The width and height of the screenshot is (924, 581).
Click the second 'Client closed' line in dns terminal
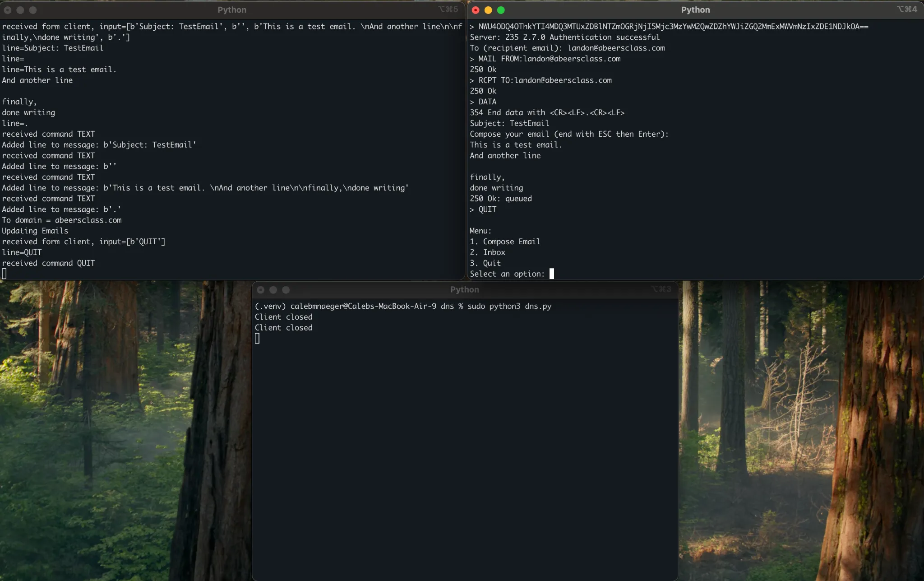[x=283, y=328]
